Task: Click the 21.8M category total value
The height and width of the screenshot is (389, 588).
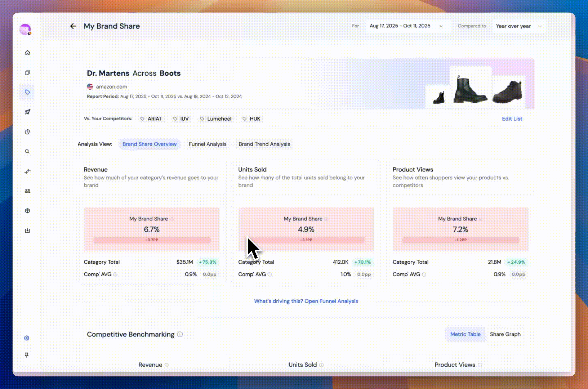Action: click(x=495, y=262)
